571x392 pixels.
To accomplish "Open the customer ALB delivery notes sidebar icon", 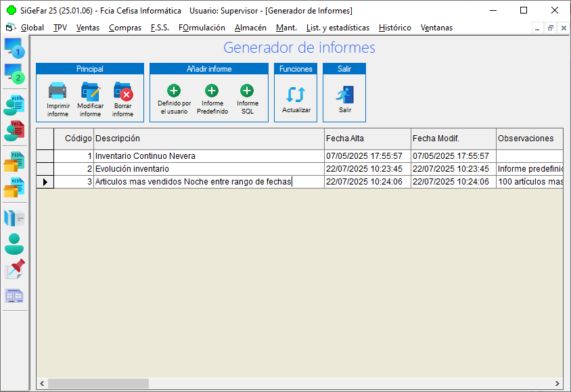I will tap(15, 105).
